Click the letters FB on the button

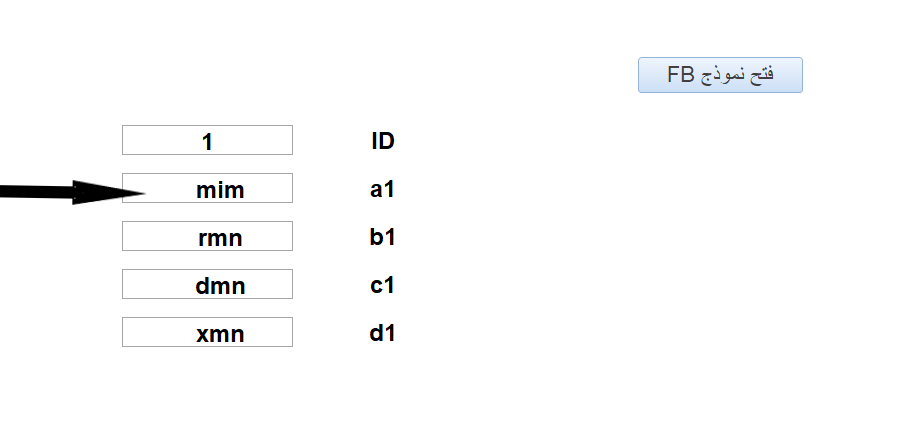681,75
